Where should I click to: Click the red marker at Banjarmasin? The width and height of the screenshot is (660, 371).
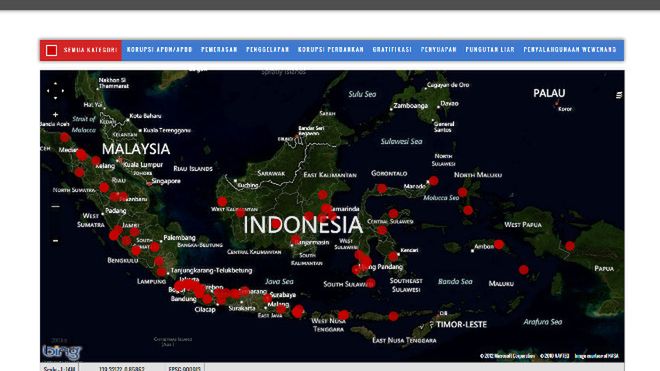296,240
